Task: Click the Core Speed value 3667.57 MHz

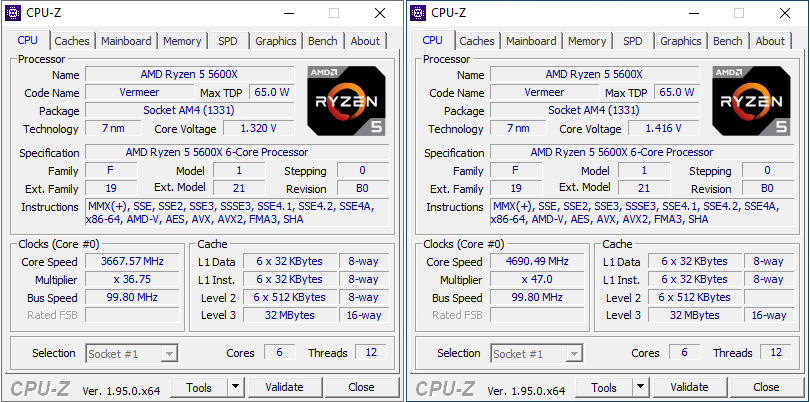Action: [132, 261]
